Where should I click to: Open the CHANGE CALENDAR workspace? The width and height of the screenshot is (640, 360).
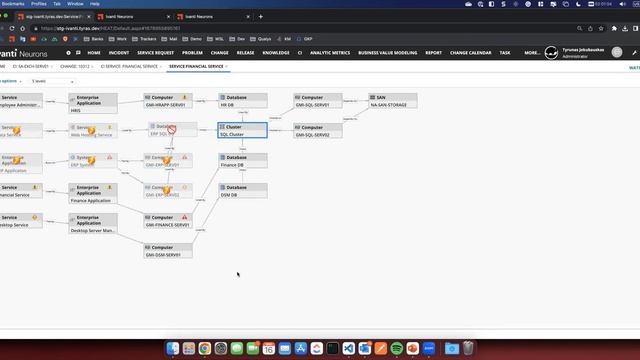[471, 53]
